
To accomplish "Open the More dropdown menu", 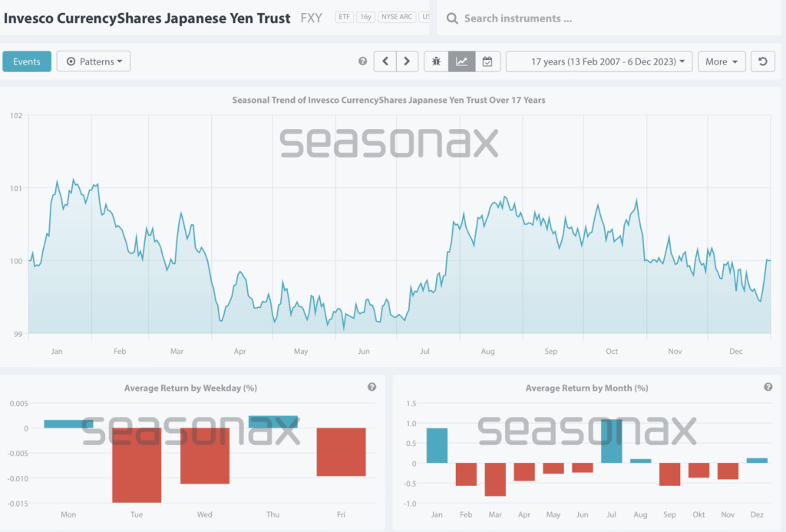I will pyautogui.click(x=721, y=61).
